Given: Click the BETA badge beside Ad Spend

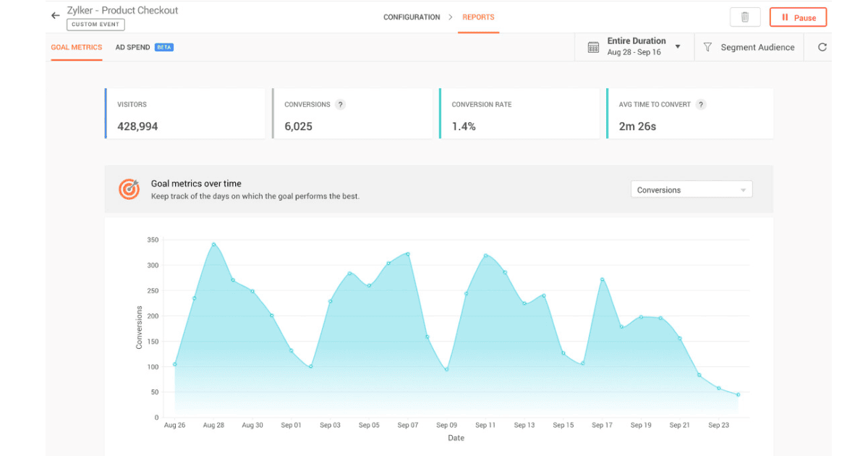Looking at the screenshot, I should tap(164, 47).
